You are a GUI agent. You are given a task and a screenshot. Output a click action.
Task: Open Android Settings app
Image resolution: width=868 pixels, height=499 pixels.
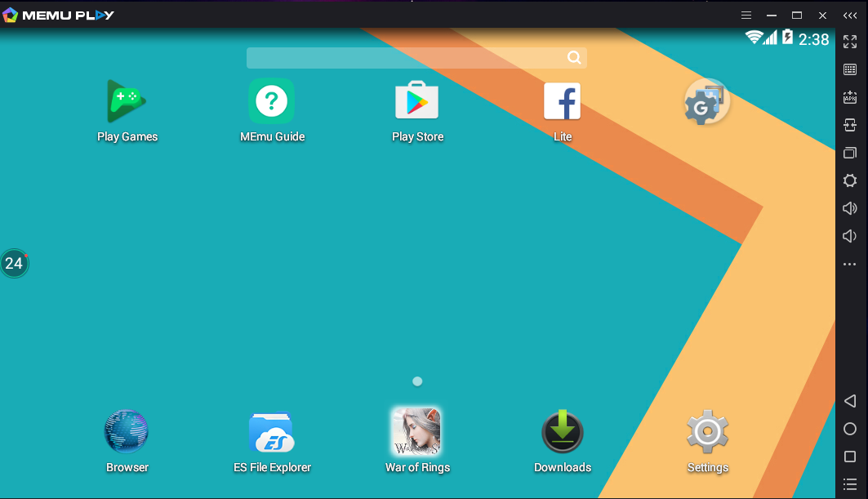point(707,432)
